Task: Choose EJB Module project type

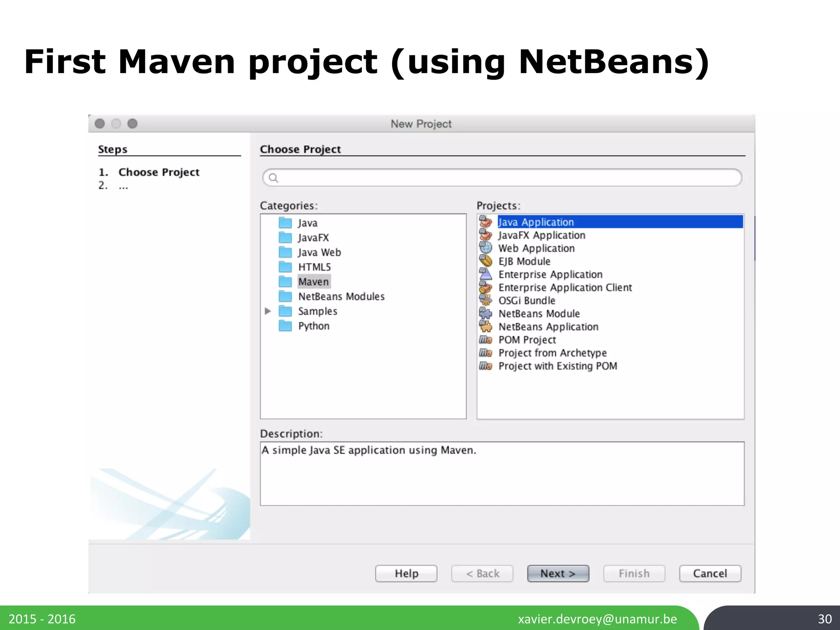Action: pos(524,262)
